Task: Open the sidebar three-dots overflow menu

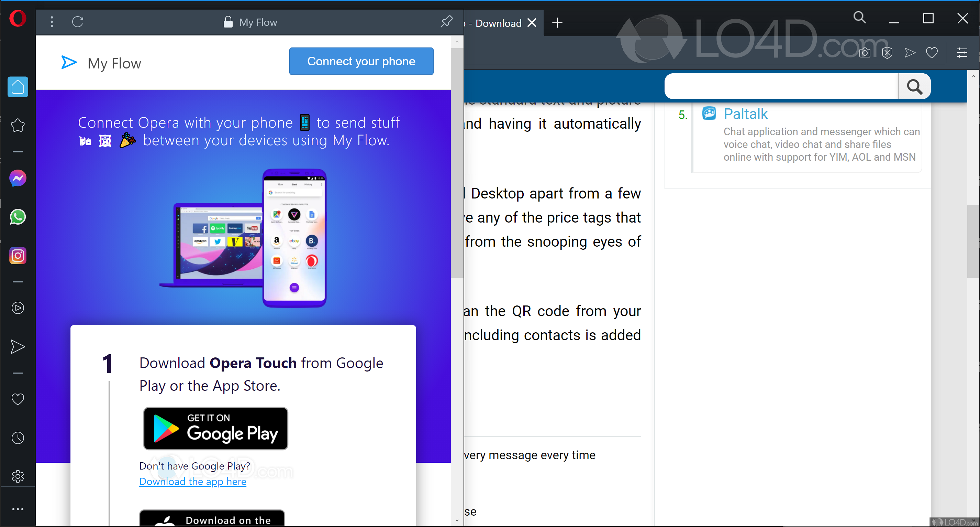Action: [18, 509]
